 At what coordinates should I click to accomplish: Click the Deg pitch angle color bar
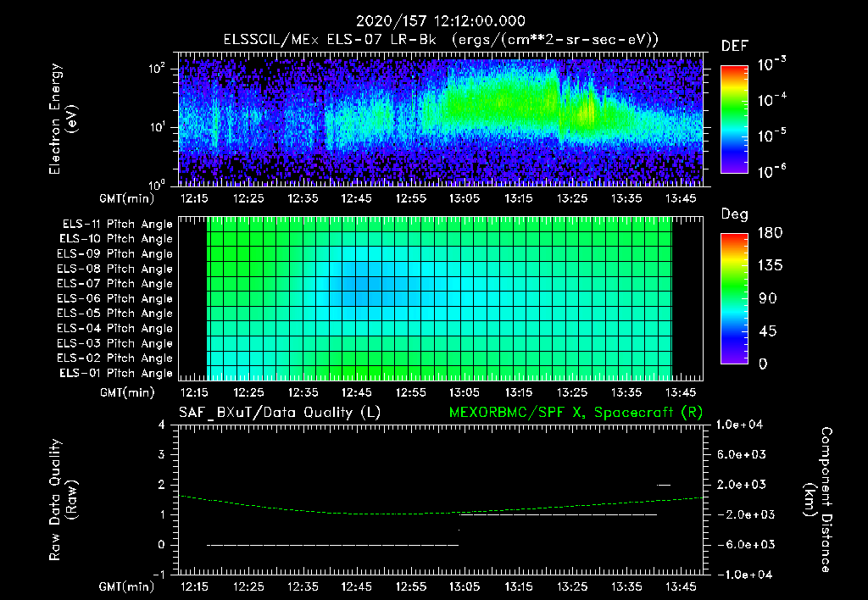click(734, 298)
